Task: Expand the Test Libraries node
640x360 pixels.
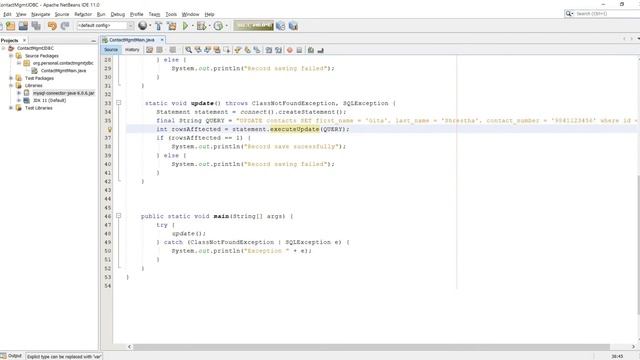Action: tap(11, 108)
